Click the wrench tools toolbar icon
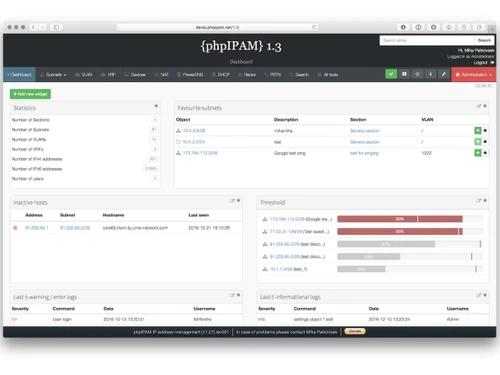Image resolution: width=500 pixels, height=375 pixels. click(x=443, y=74)
